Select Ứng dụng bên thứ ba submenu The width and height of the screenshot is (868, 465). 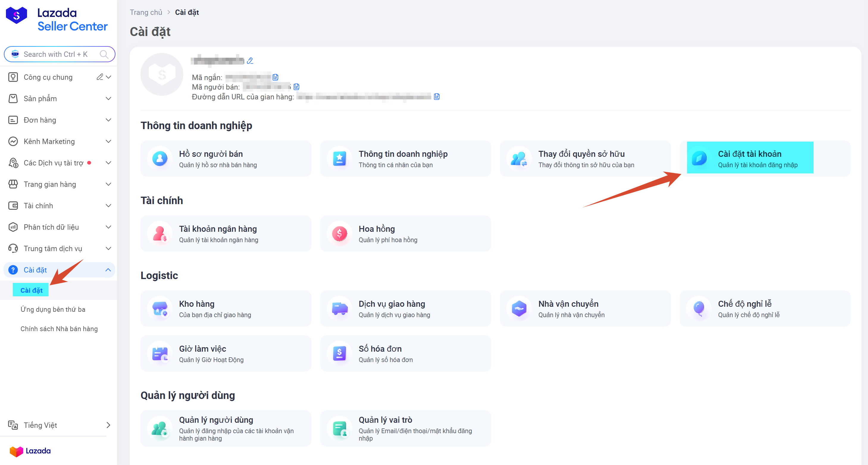click(x=53, y=309)
